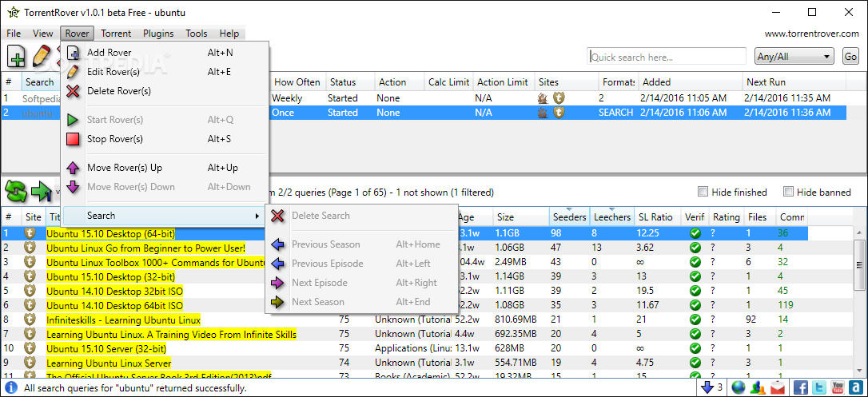The image size is (868, 397).
Task: Click the blue download arrow in status bar
Action: point(707,387)
